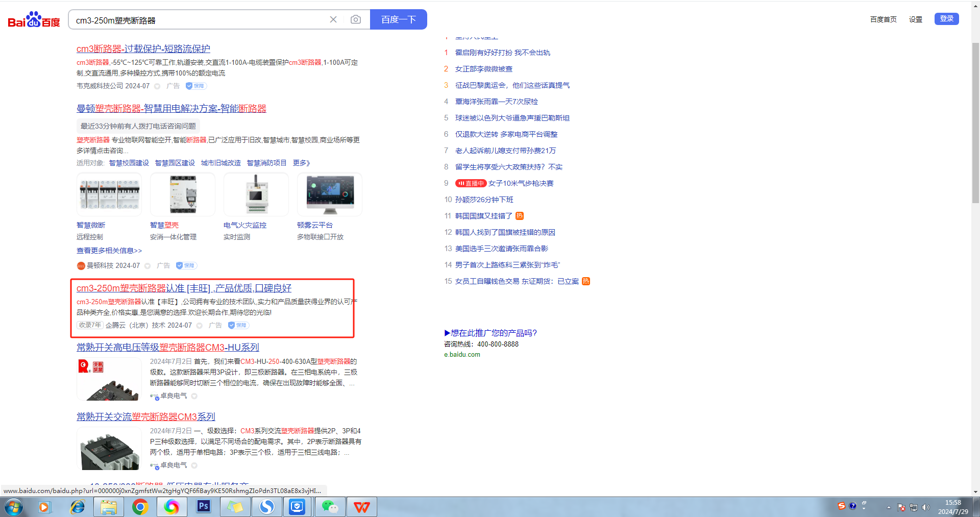Launch Google Chrome from the taskbar
The image size is (980, 517).
pos(140,507)
